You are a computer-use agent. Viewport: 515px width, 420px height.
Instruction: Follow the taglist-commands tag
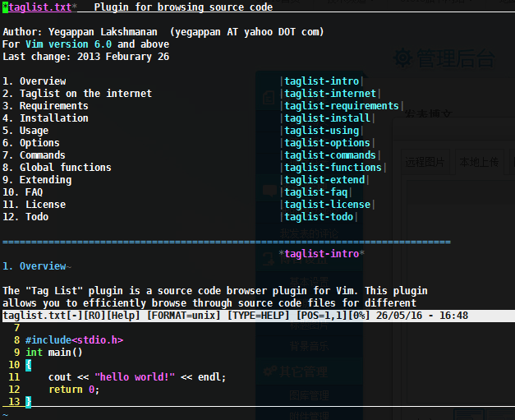pos(330,155)
